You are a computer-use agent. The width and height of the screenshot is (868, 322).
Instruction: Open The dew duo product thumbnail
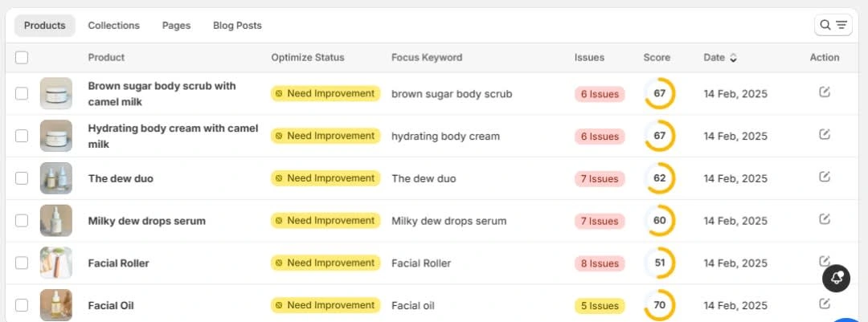pyautogui.click(x=56, y=178)
